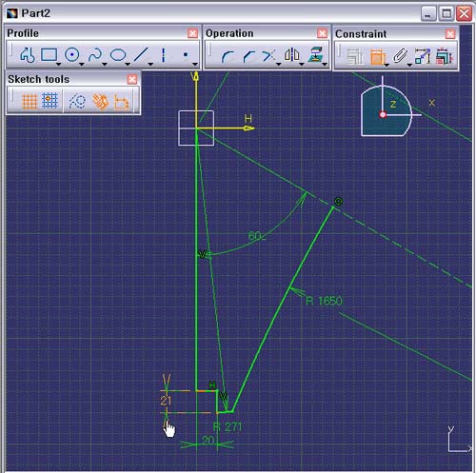476x473 pixels.
Task: Toggle Construction/Standard Element mode
Action: (x=77, y=102)
